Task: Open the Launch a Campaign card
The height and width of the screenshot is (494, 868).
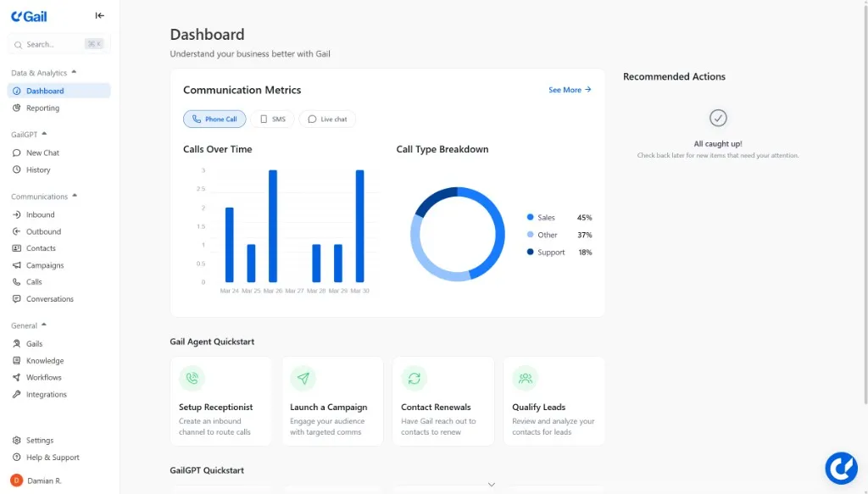Action: coord(332,401)
